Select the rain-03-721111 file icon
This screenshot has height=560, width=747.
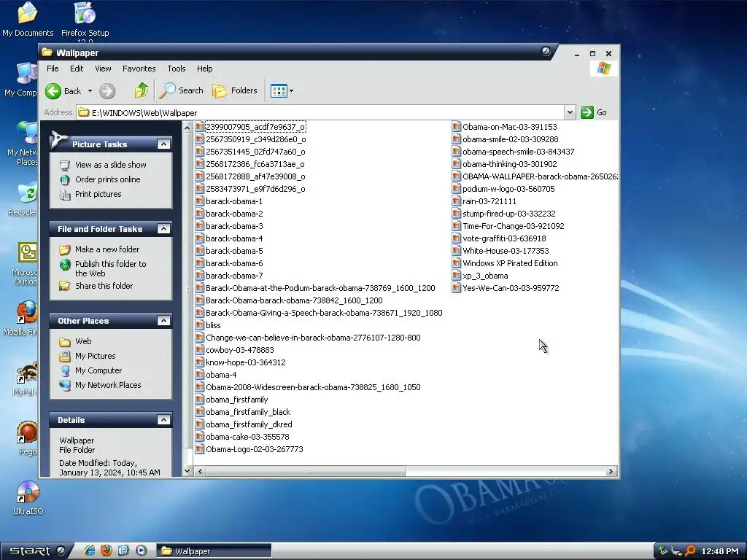pos(457,201)
